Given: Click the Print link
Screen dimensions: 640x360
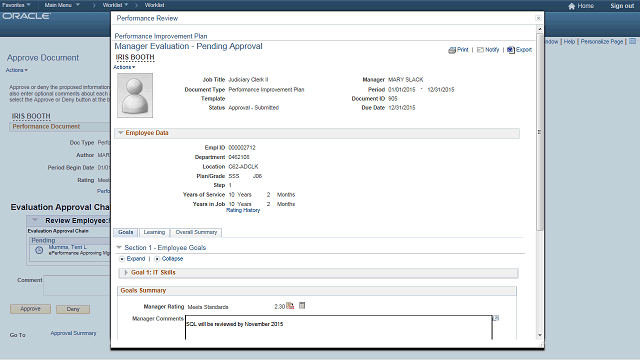Looking at the screenshot, I should pyautogui.click(x=463, y=49).
